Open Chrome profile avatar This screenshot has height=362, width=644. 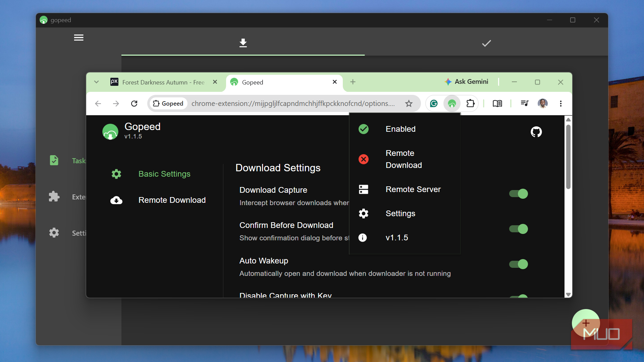coord(542,104)
